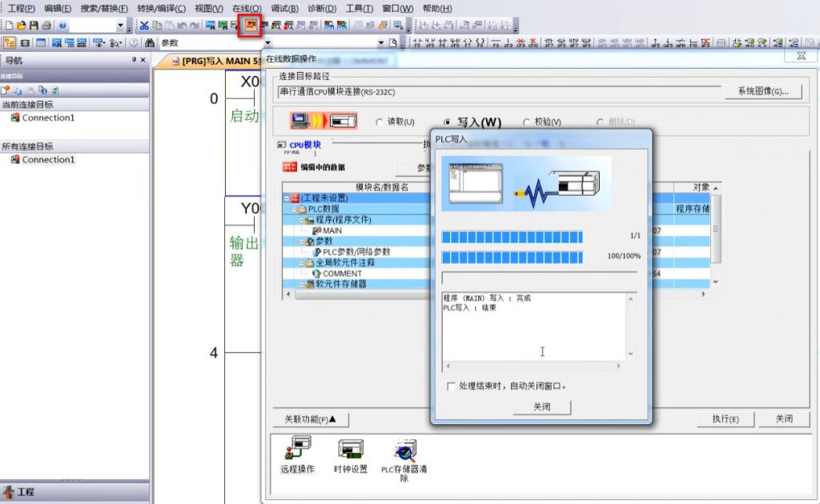
Task: Click the PC-to-PLC transfer direction image
Action: (324, 121)
